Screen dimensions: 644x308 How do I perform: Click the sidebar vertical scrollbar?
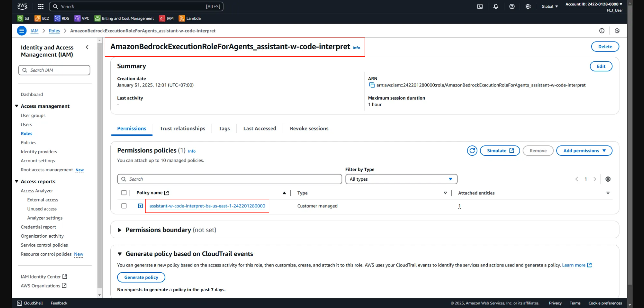point(99,166)
